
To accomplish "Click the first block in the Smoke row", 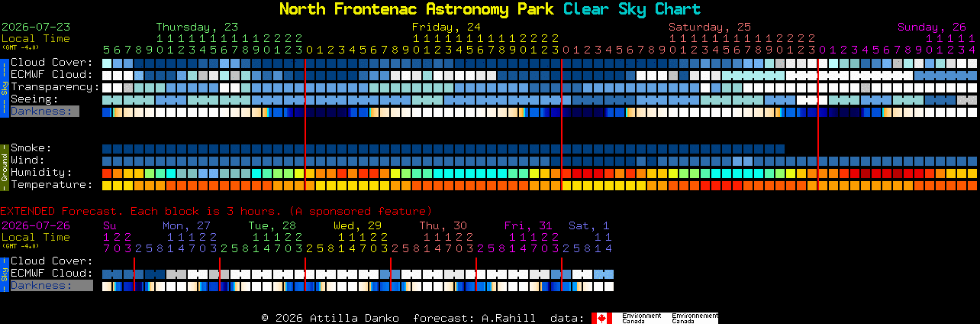I will pyautogui.click(x=107, y=149).
